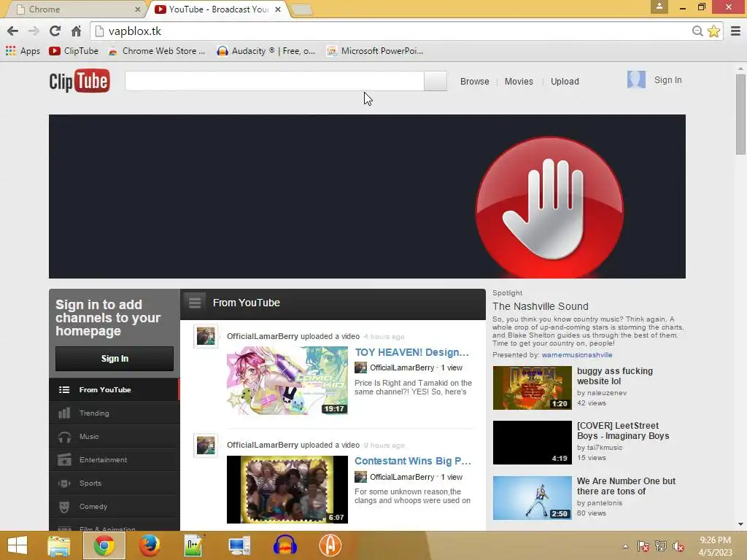Open [COVER] LeetStreet Boys video title
Screen dimensions: 747x560
pos(623,430)
